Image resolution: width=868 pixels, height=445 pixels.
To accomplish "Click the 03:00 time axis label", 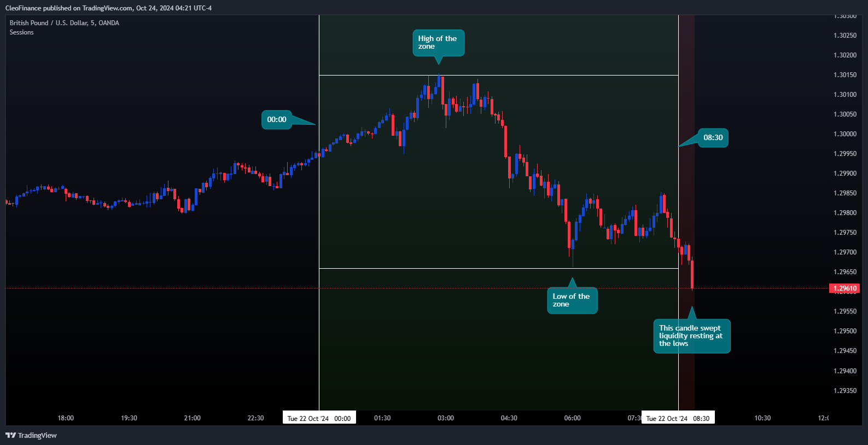I will [446, 418].
